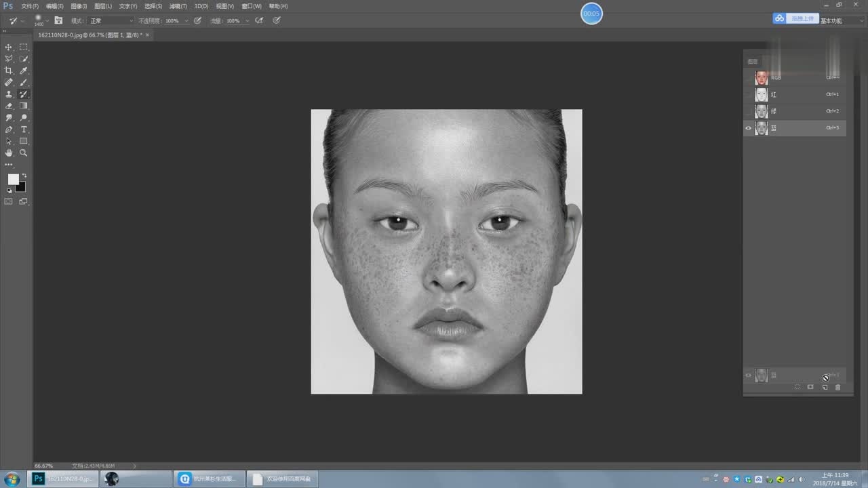Create a new channel in Channels panel
Viewport: 868px width, 488px height.
point(825,387)
